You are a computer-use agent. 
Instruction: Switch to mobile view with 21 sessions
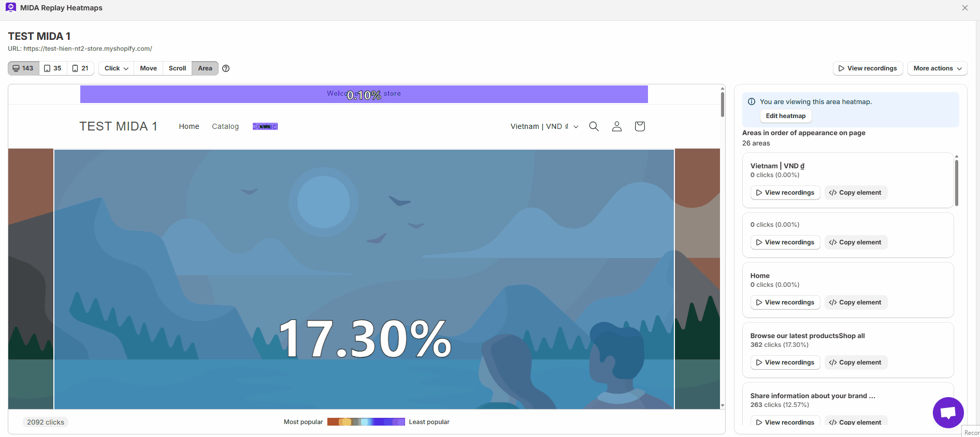tap(80, 68)
